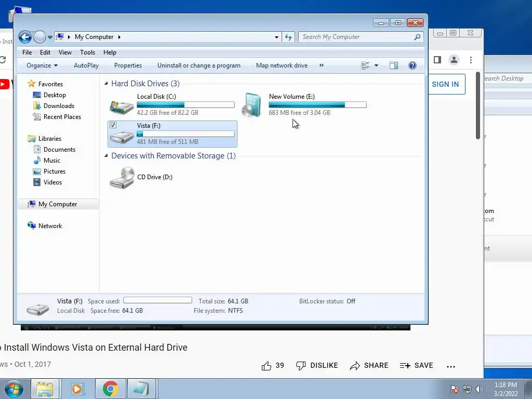Viewport: 532px width, 399px height.
Task: Click the My Computer breadcrumb arrow
Action: (119, 37)
